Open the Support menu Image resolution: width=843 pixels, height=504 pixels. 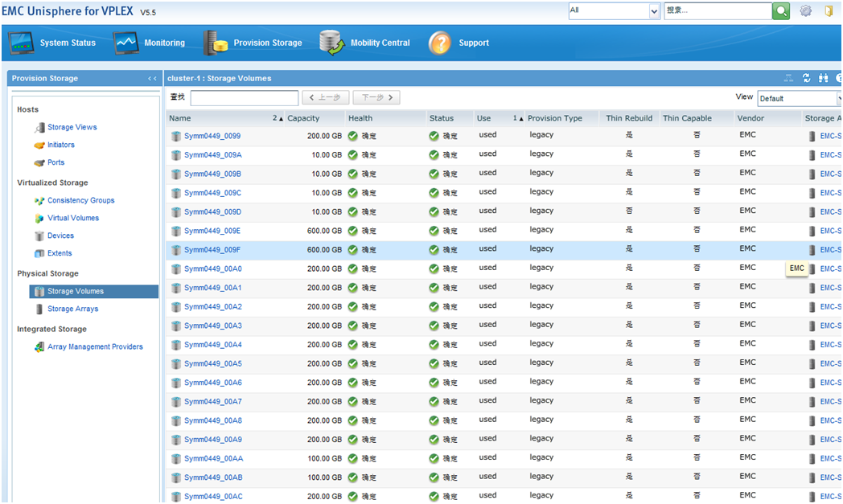point(474,43)
